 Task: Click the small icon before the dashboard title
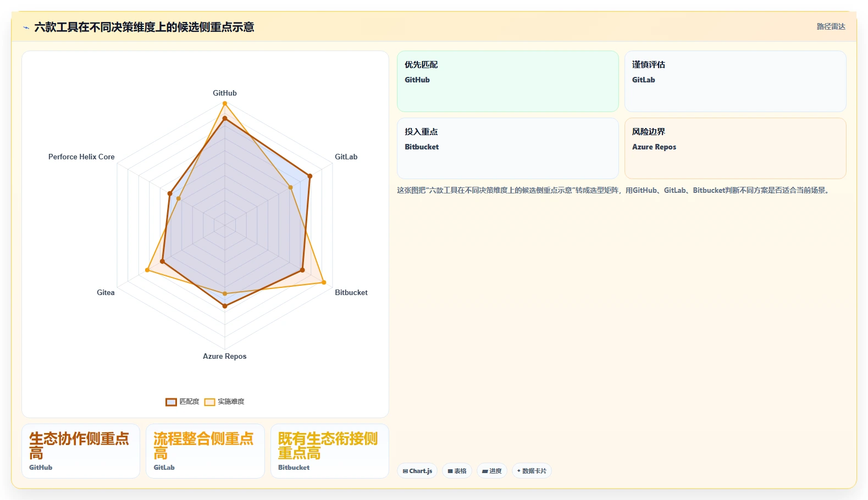26,27
